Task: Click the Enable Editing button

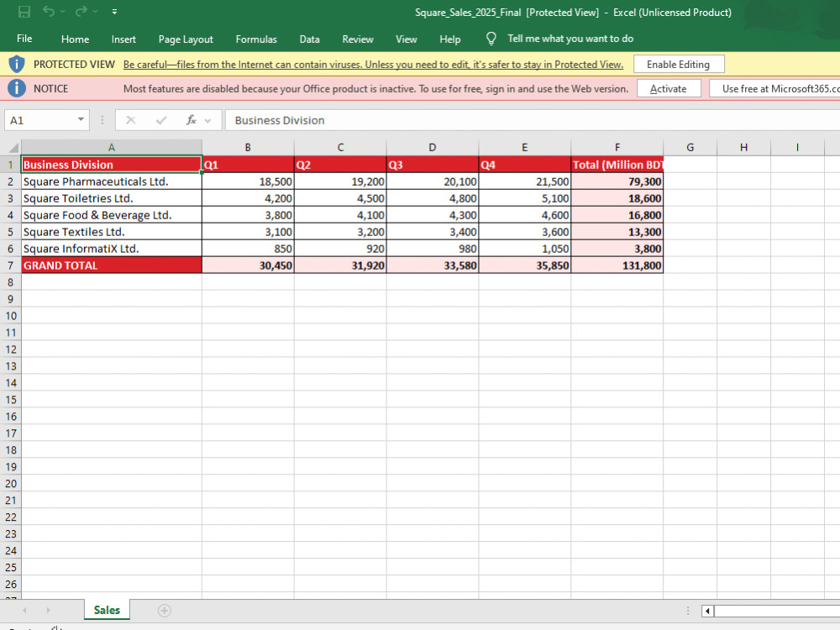Action: click(678, 65)
